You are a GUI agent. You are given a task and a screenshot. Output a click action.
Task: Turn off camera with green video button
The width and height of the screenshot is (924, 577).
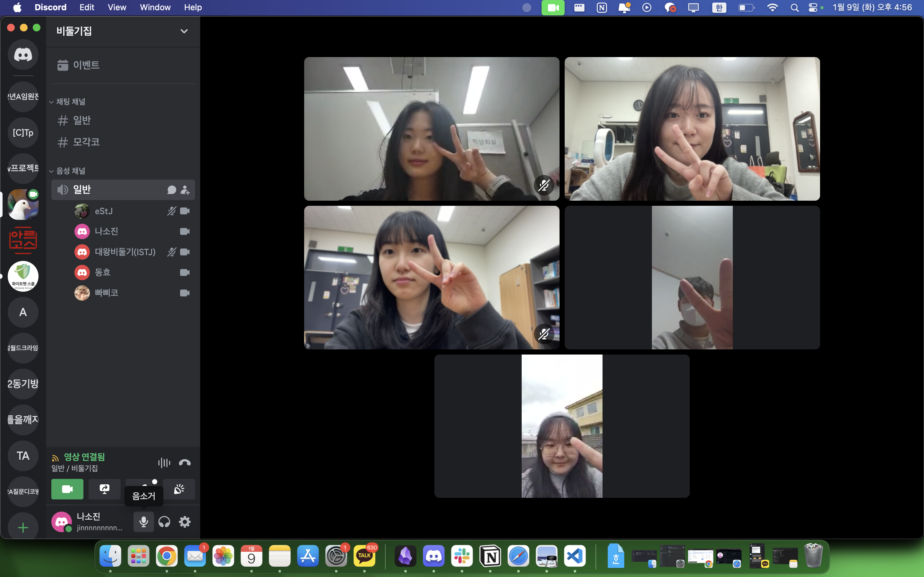pyautogui.click(x=67, y=489)
